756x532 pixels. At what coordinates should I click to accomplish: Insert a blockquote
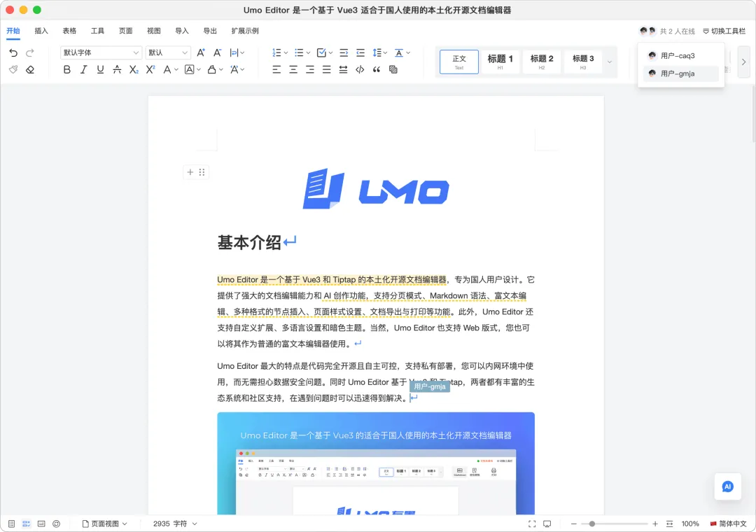point(377,69)
